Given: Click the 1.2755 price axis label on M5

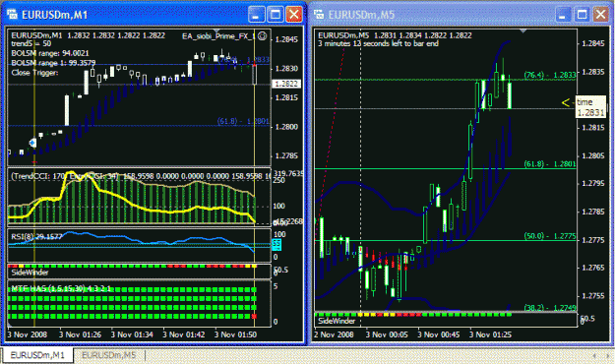Looking at the screenshot, I should pos(593,296).
